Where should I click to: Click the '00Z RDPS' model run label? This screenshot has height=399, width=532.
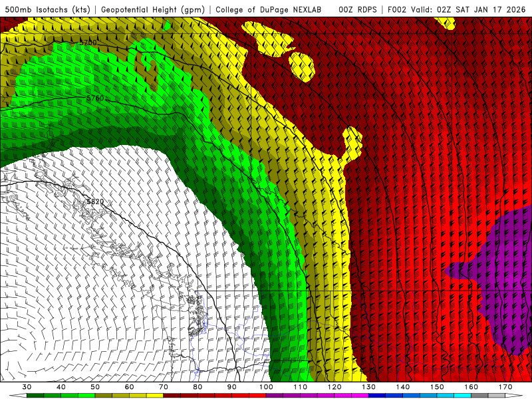pyautogui.click(x=358, y=9)
